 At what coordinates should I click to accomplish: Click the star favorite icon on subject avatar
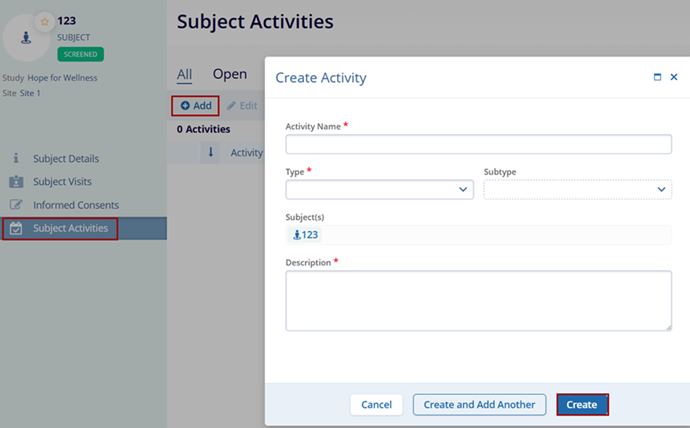pyautogui.click(x=44, y=21)
